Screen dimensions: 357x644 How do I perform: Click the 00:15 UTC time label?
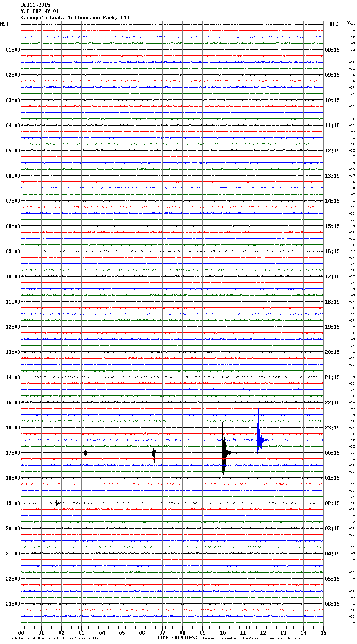point(332,453)
